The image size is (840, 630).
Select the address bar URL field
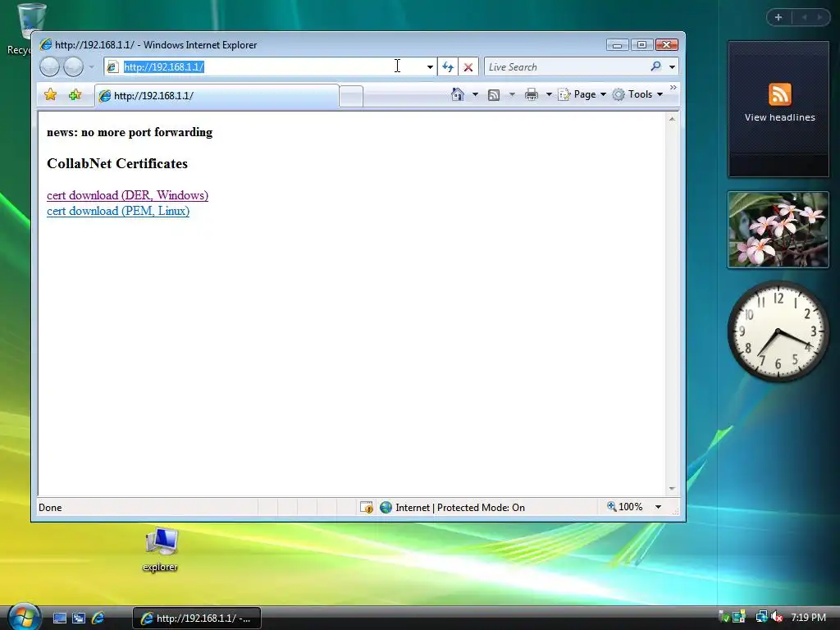tap(271, 67)
